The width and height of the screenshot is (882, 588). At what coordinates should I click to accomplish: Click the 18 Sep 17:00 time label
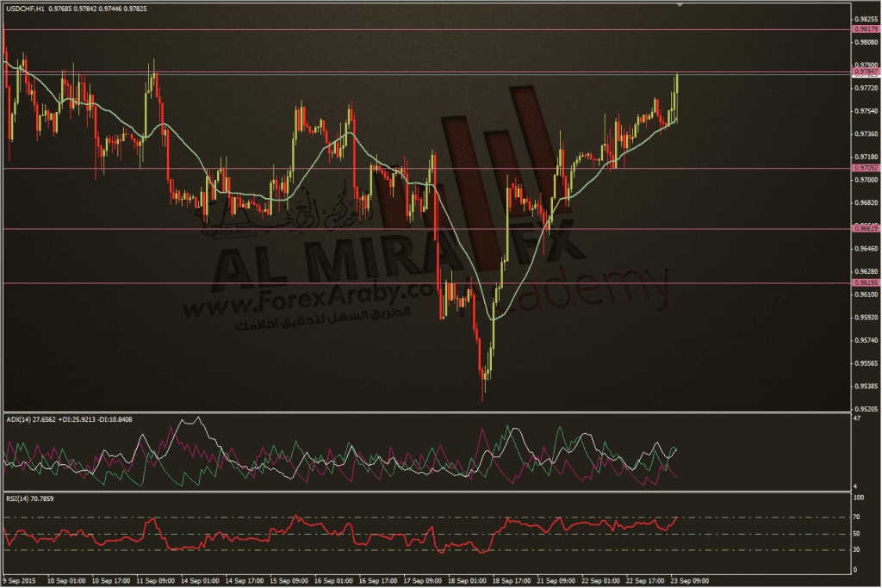pos(512,581)
